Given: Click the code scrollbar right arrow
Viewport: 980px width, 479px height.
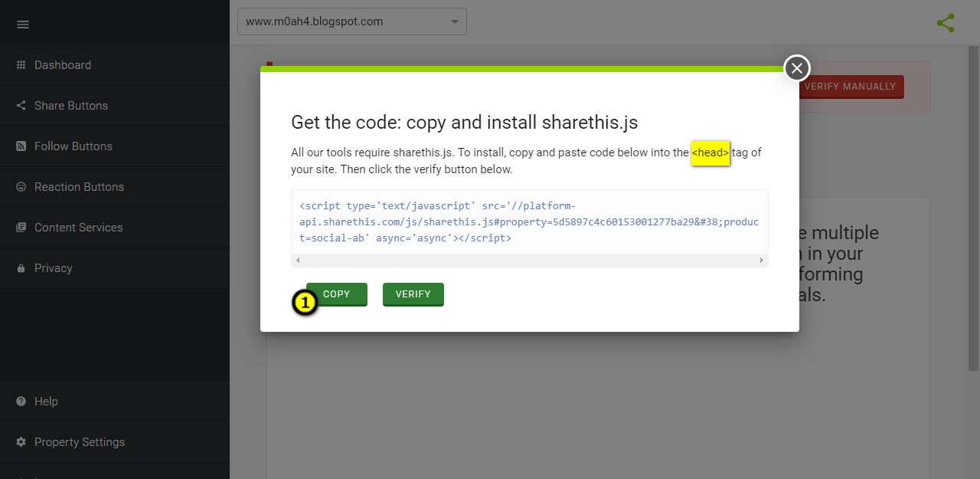Looking at the screenshot, I should tap(762, 261).
